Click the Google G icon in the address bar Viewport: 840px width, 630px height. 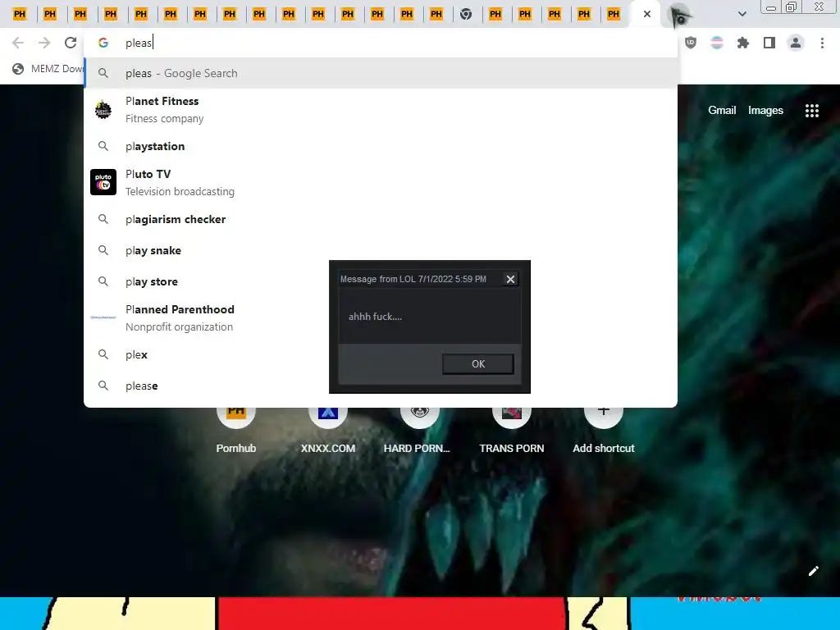tap(103, 43)
